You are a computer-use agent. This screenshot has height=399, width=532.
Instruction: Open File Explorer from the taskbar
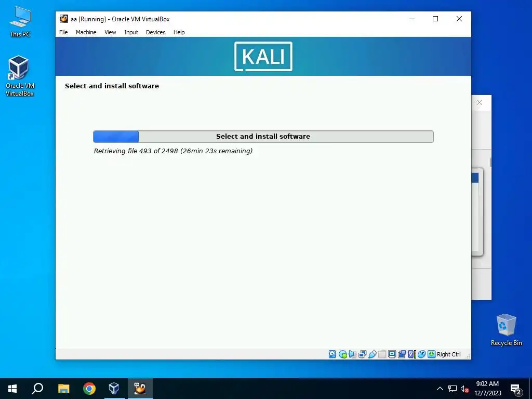click(63, 389)
